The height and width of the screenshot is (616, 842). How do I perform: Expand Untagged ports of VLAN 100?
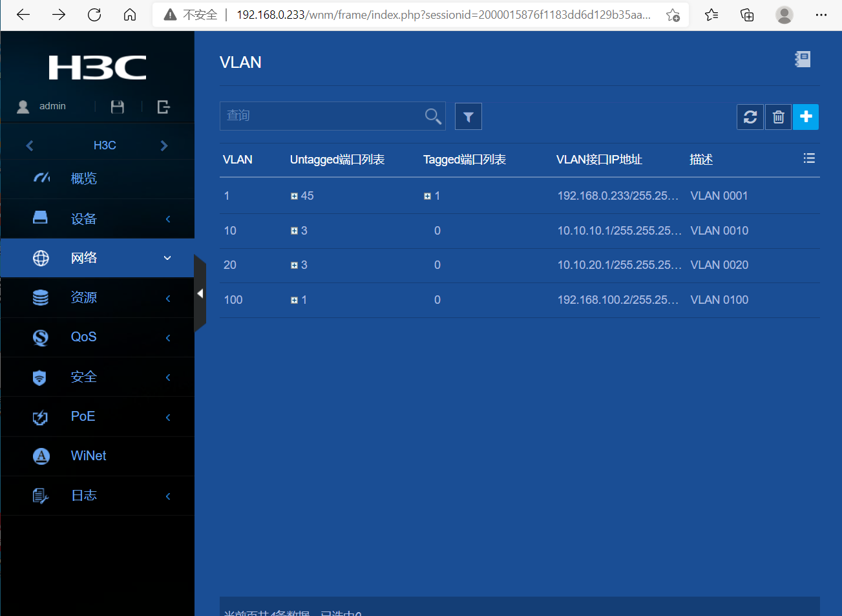[x=294, y=301]
